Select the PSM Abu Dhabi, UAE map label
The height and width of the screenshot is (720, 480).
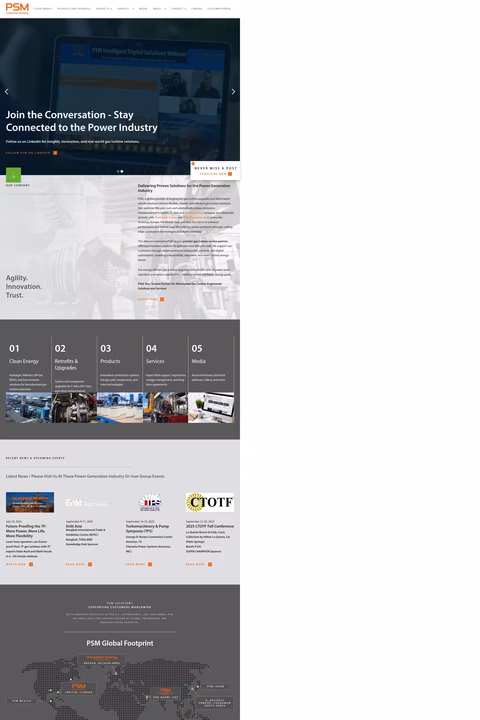(165, 693)
